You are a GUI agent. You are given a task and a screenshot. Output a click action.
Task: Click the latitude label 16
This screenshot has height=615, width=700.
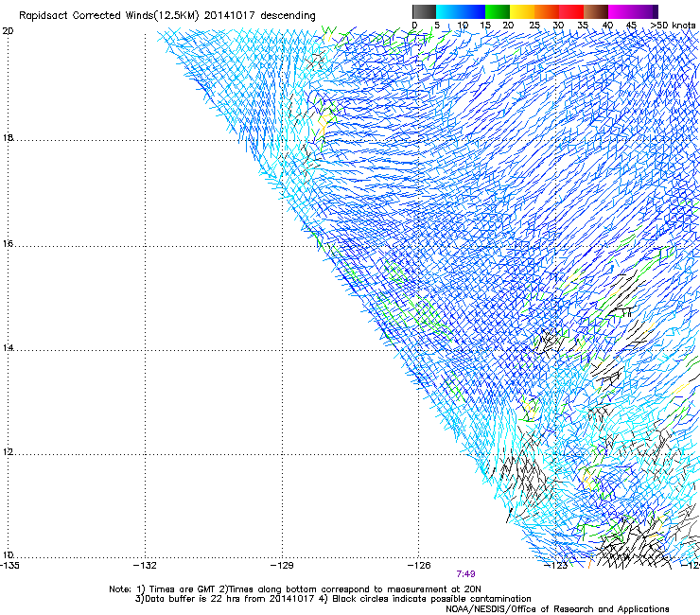(x=8, y=244)
